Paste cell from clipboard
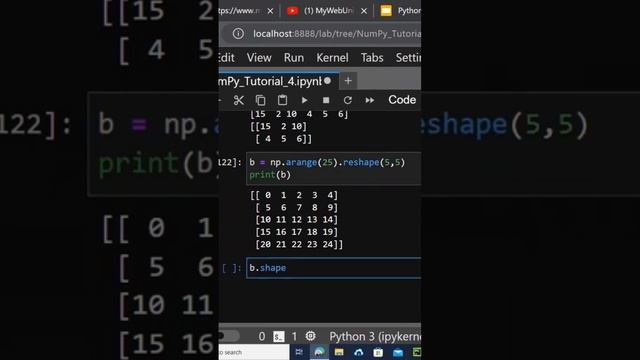640x360 pixels. [282, 100]
